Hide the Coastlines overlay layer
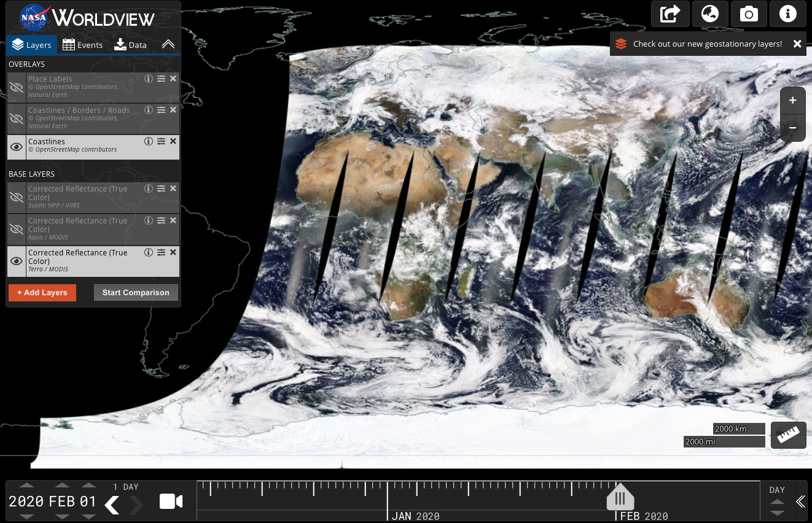 pos(17,147)
